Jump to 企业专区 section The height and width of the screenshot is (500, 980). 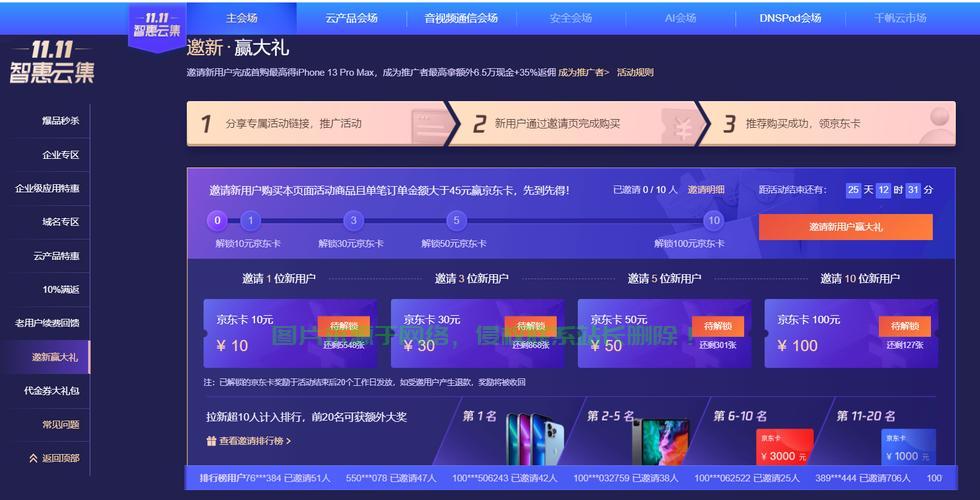[x=61, y=154]
